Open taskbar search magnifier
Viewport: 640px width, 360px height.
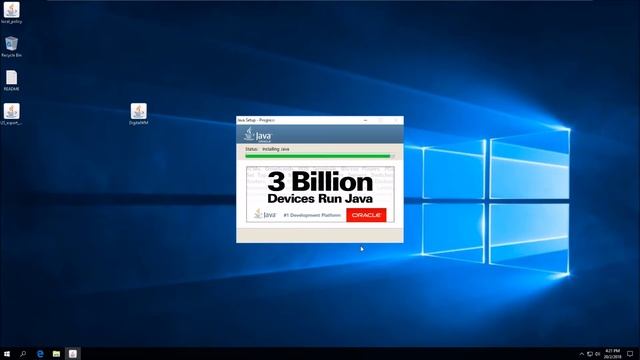click(23, 354)
